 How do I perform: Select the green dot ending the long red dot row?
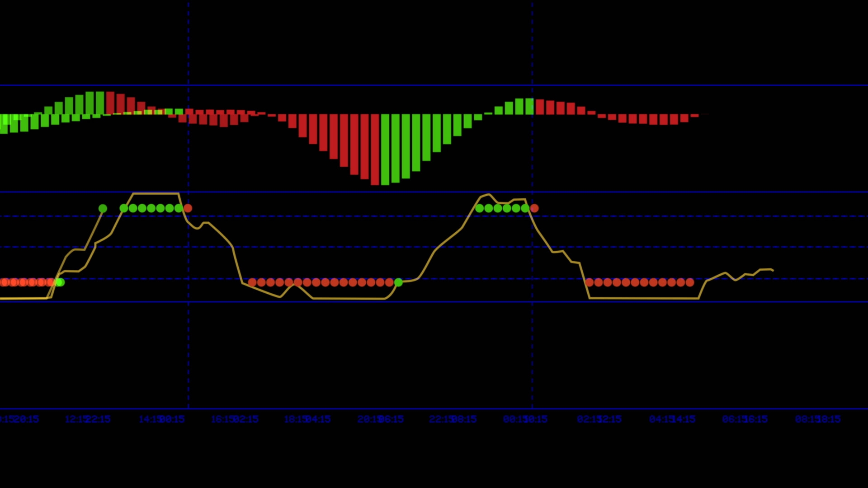coord(398,282)
